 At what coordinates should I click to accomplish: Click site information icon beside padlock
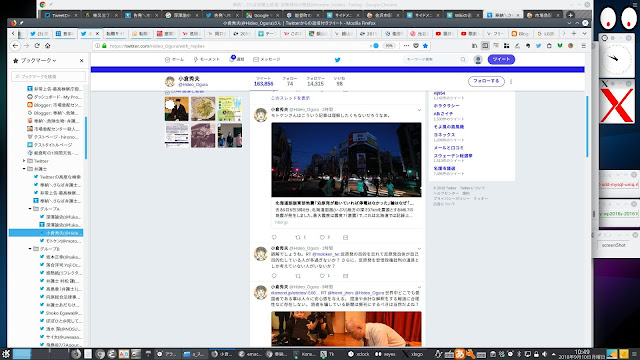[x=98, y=46]
